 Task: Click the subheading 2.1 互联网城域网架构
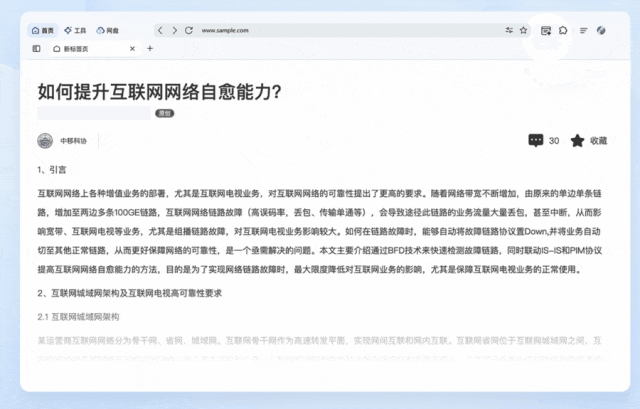(78, 317)
